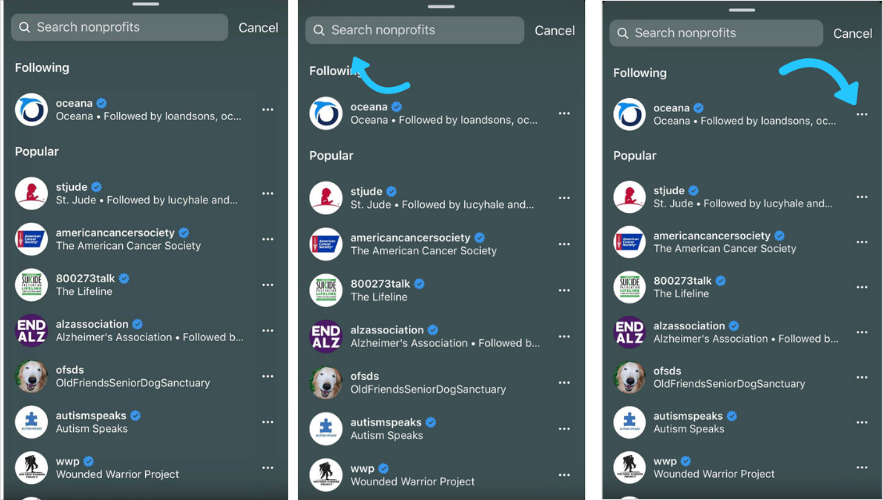Open autismspeaks more options in right panel
This screenshot has width=883, height=500.
862,422
